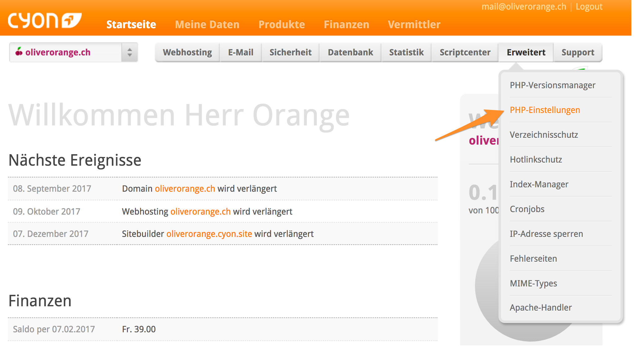Go to Startseite in the main navigation
The width and height of the screenshot is (644, 358).
pyautogui.click(x=131, y=24)
